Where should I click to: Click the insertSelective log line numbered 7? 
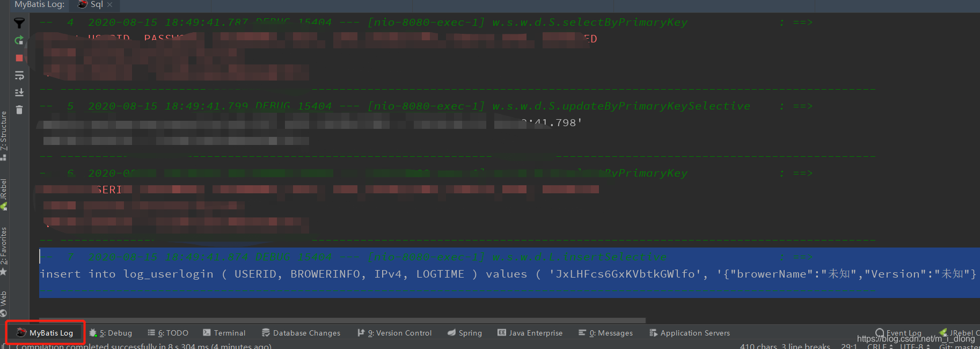point(427,257)
